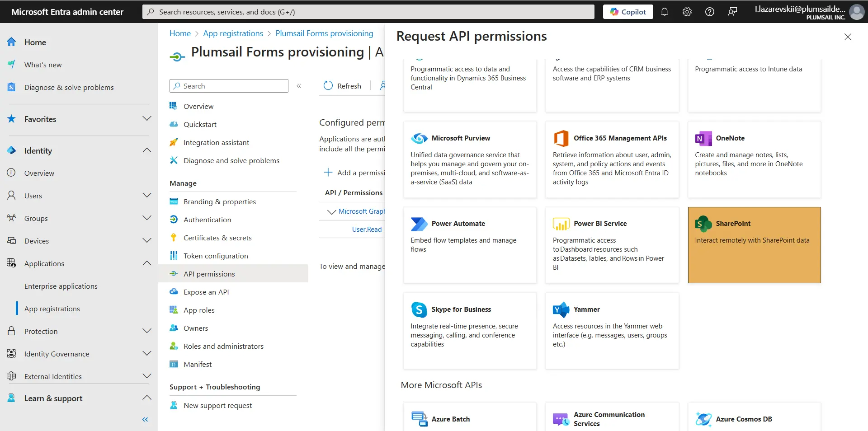Click App registrations breadcrumb link
This screenshot has width=868, height=431.
point(233,33)
